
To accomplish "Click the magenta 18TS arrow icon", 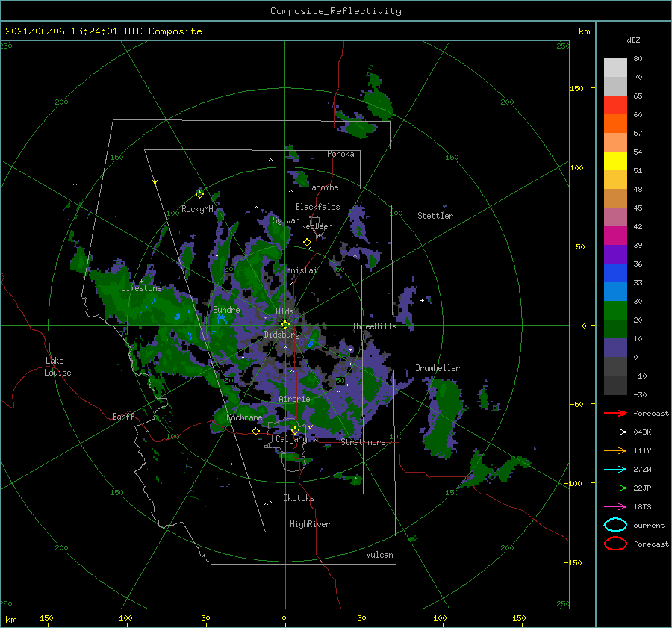I will tap(615, 507).
